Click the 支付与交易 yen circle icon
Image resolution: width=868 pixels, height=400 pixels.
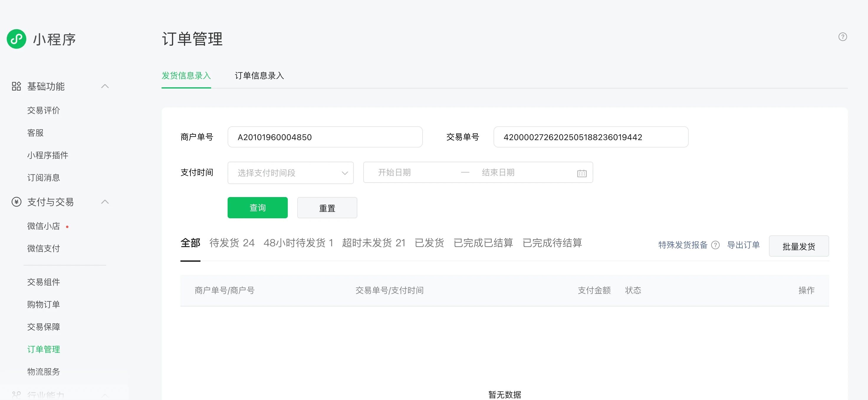click(16, 202)
